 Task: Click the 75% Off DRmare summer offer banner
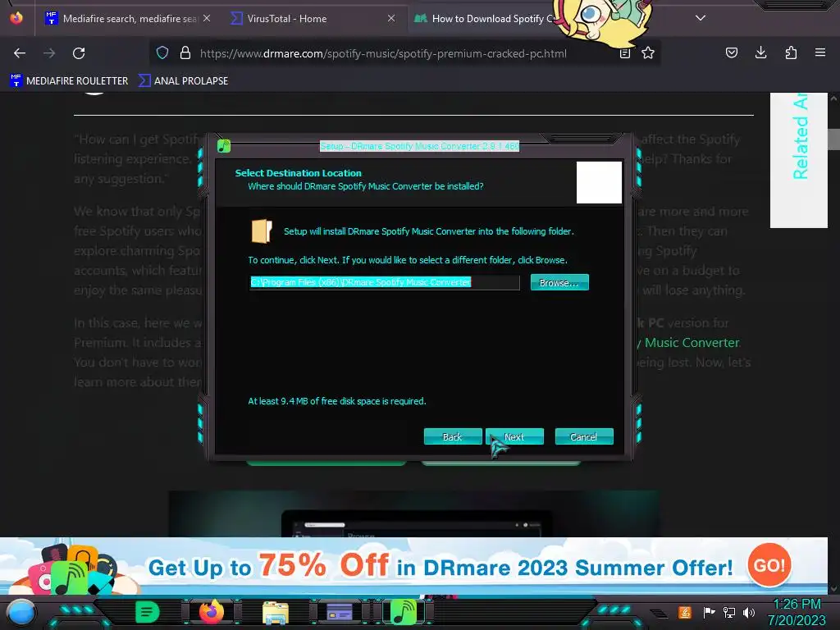coord(413,566)
